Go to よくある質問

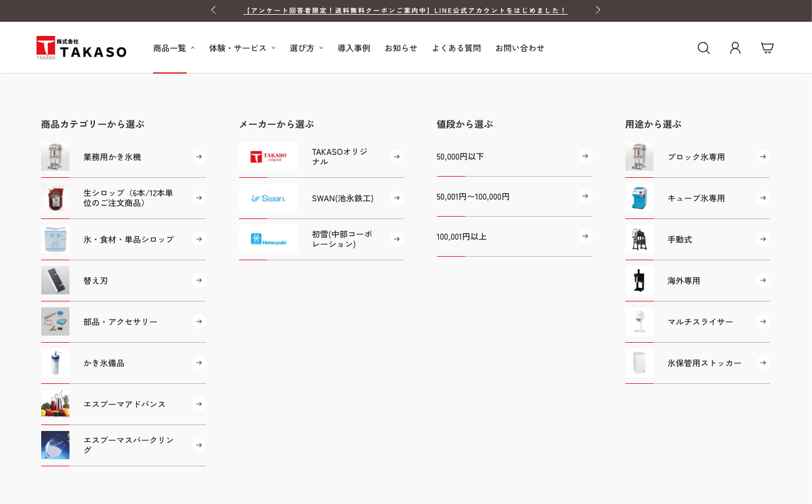pos(456,48)
